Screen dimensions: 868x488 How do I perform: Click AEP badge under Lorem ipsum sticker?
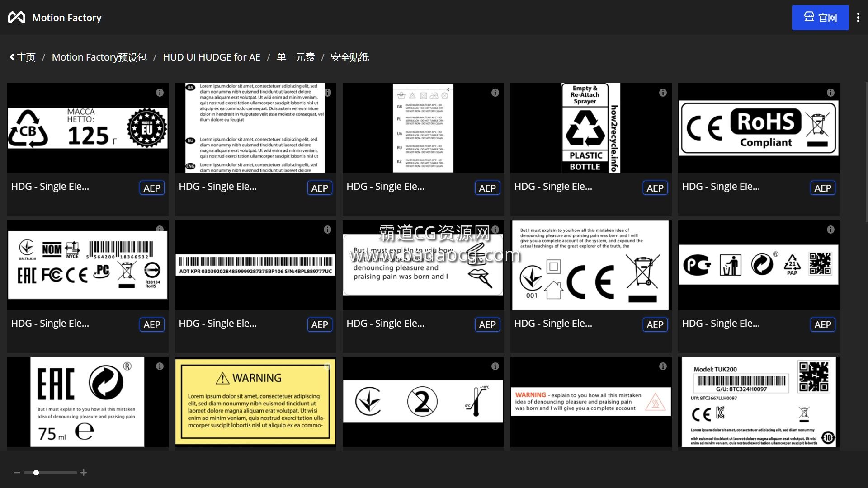320,188
